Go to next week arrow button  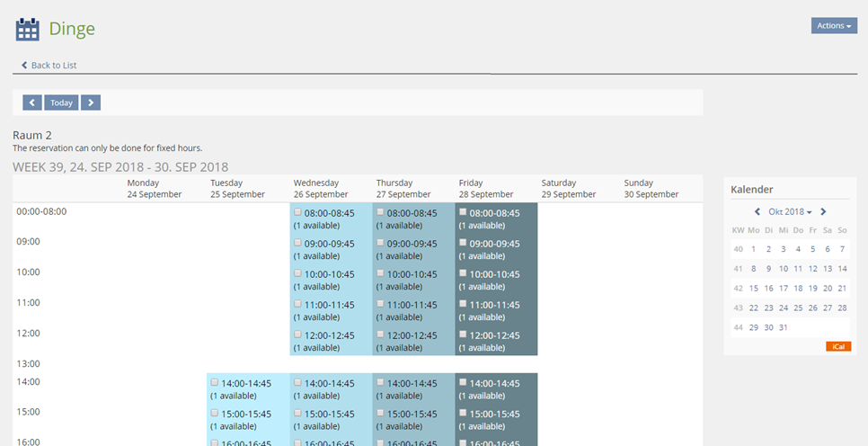pos(90,103)
